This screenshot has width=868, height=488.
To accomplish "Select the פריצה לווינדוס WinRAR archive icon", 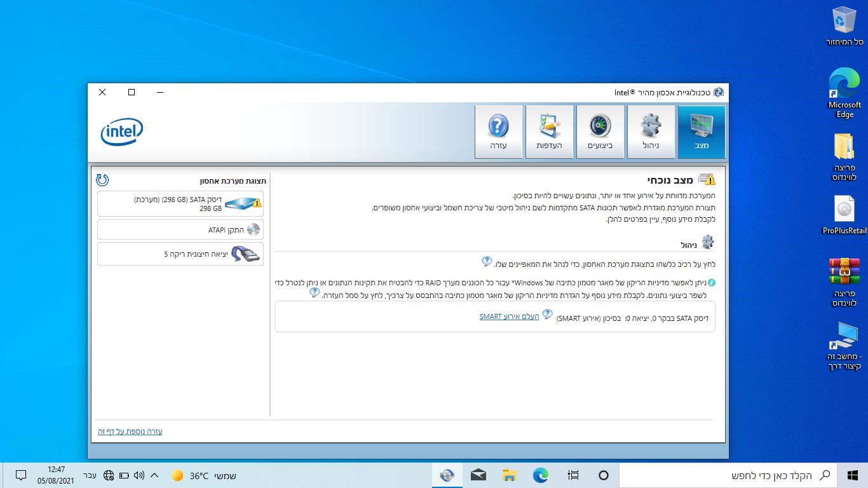I will [844, 283].
